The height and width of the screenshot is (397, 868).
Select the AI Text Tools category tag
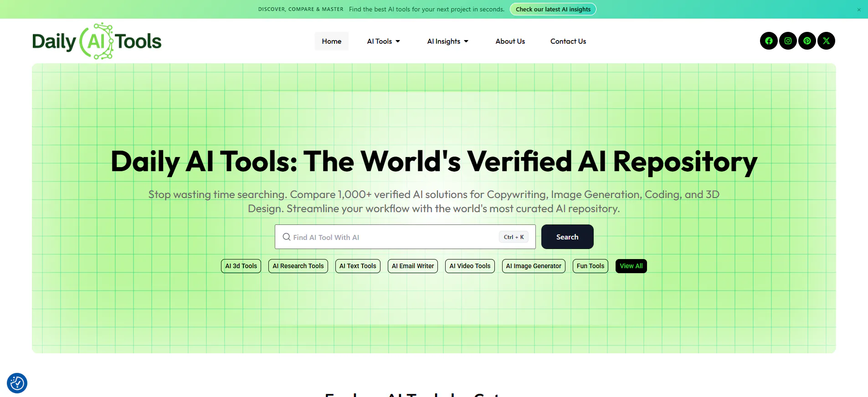(358, 266)
